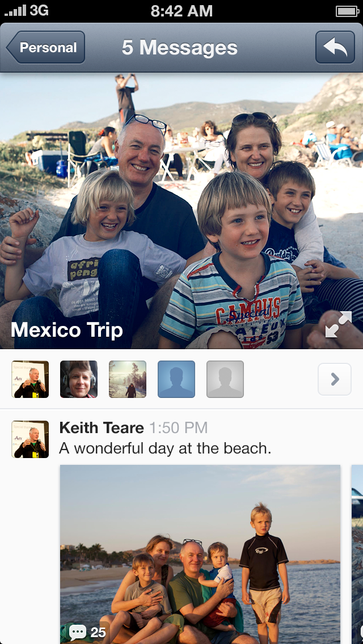
Task: Tap the 1:50 PM message timestamp
Action: [179, 428]
